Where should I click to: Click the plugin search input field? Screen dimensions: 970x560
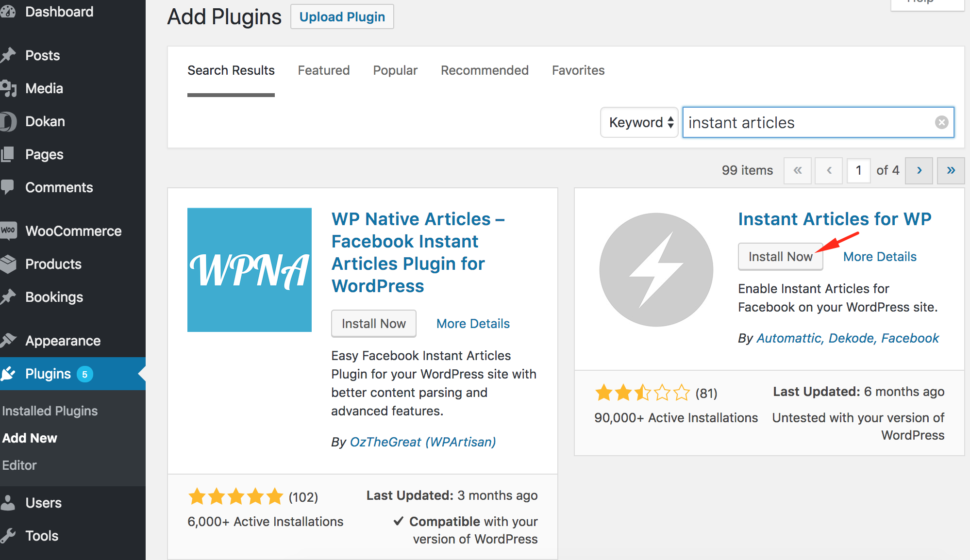coord(819,122)
